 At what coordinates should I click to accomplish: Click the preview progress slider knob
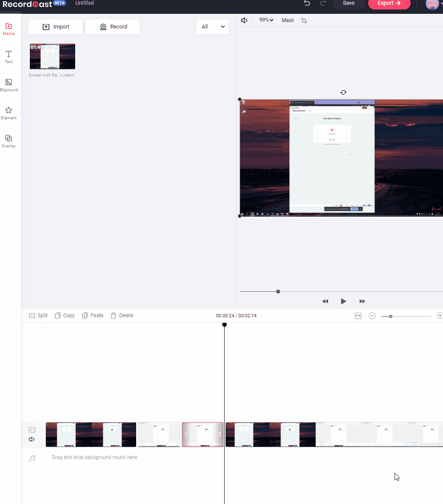click(x=278, y=291)
